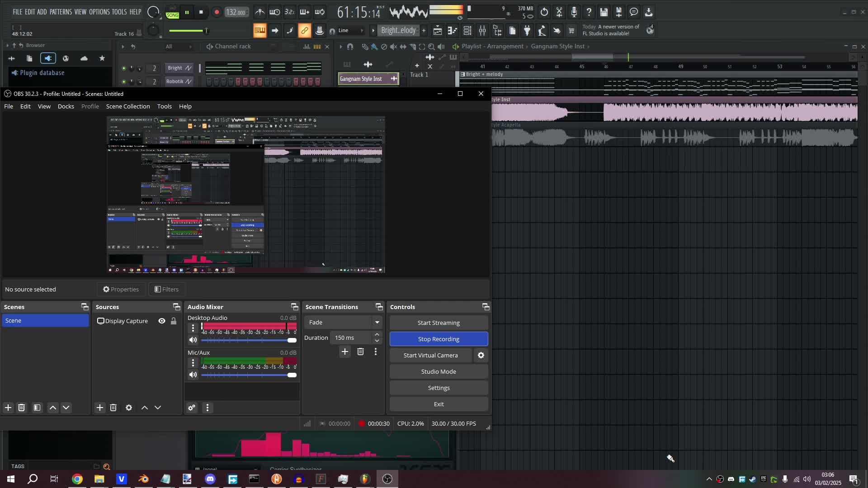Screen dimensions: 868x488
Task: Open OBS Scene Collection menu
Action: click(x=128, y=106)
